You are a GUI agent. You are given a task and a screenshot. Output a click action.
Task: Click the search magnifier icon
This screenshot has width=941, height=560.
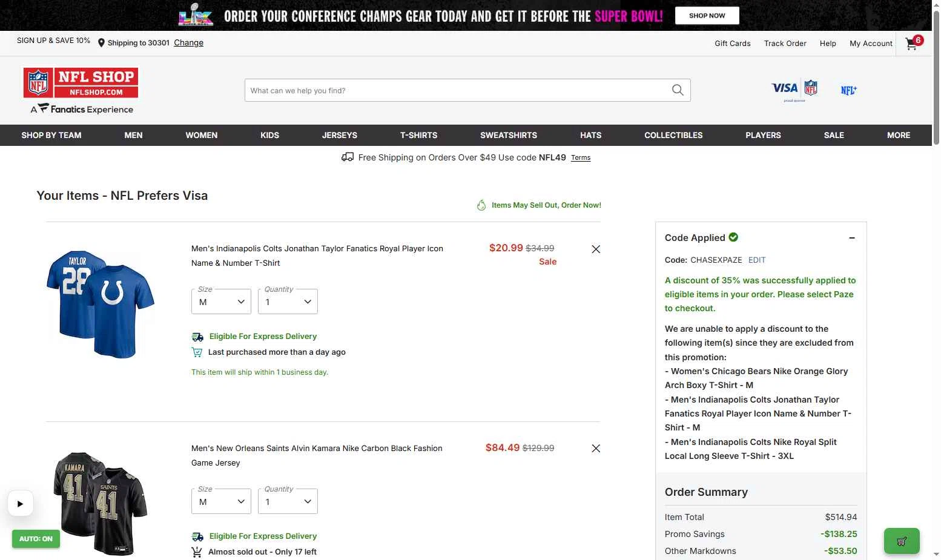(678, 90)
